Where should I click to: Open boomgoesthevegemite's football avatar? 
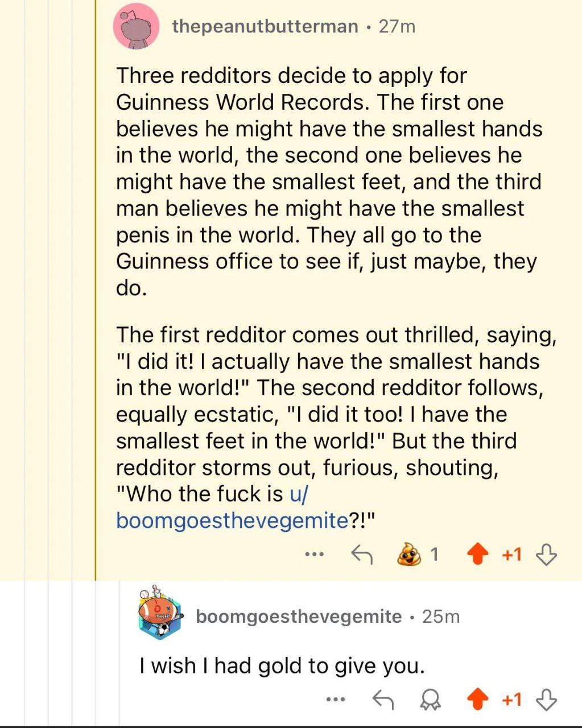tap(159, 615)
